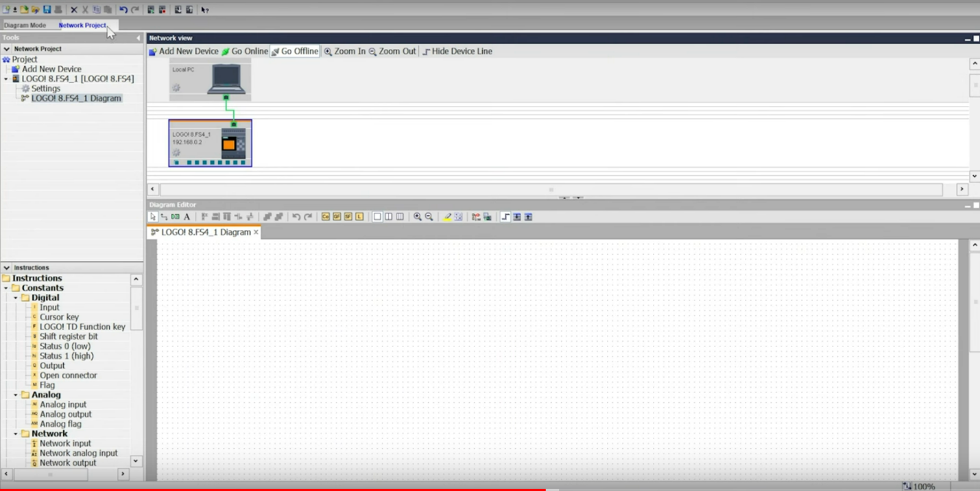Click the LOGO! 8.FS4_1 device in the Network view
The image size is (980, 491).
[x=210, y=143]
